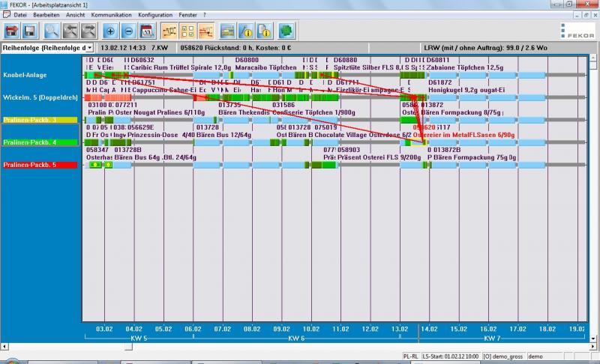Select the yellow Pralinen-Packb. 3 label

click(x=40, y=120)
